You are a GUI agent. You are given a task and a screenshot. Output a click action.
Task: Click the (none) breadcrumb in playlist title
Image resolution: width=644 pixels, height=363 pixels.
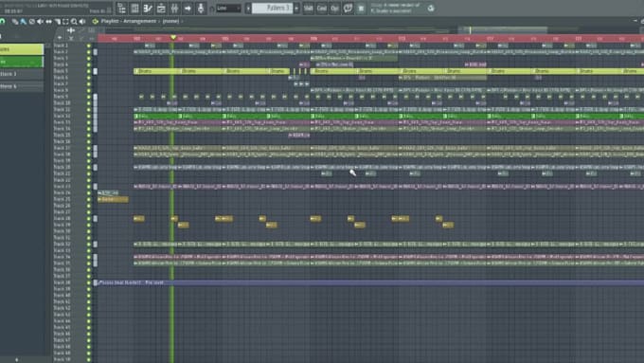[x=170, y=22]
